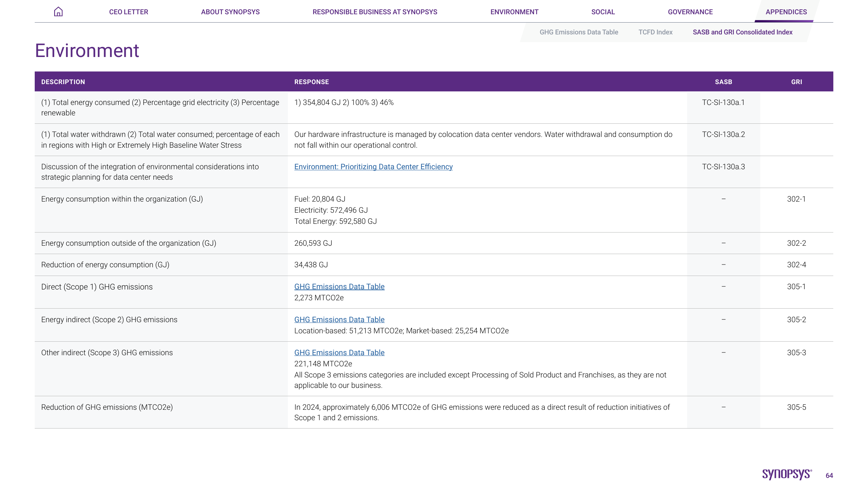This screenshot has width=868, height=489.
Task: Open the CEO Letter section
Action: click(128, 12)
